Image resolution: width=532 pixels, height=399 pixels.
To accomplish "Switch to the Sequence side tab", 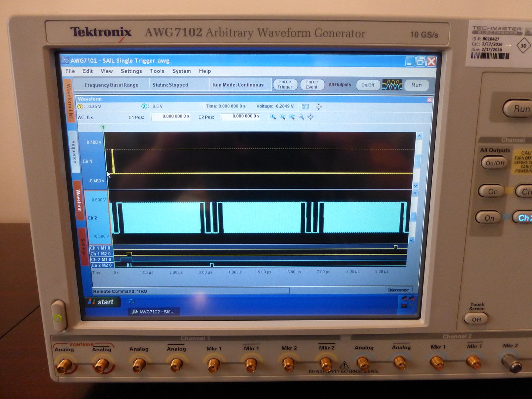I will [74, 151].
